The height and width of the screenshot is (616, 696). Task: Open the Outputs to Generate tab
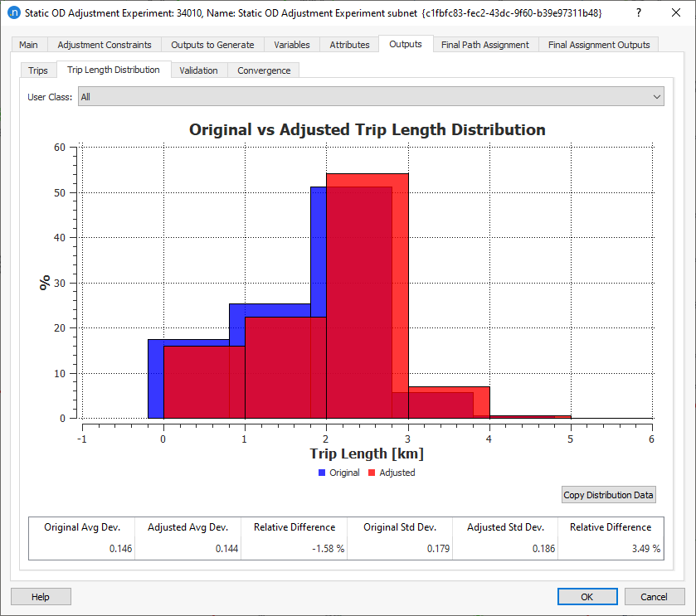click(x=215, y=44)
